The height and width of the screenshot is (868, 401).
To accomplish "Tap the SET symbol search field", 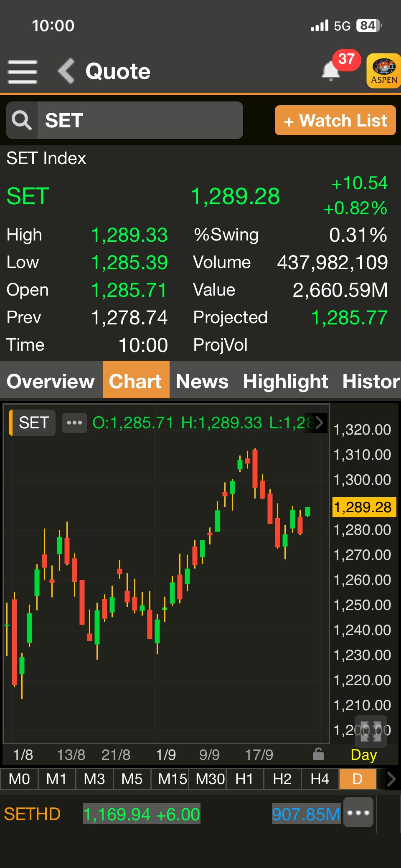I will [140, 120].
